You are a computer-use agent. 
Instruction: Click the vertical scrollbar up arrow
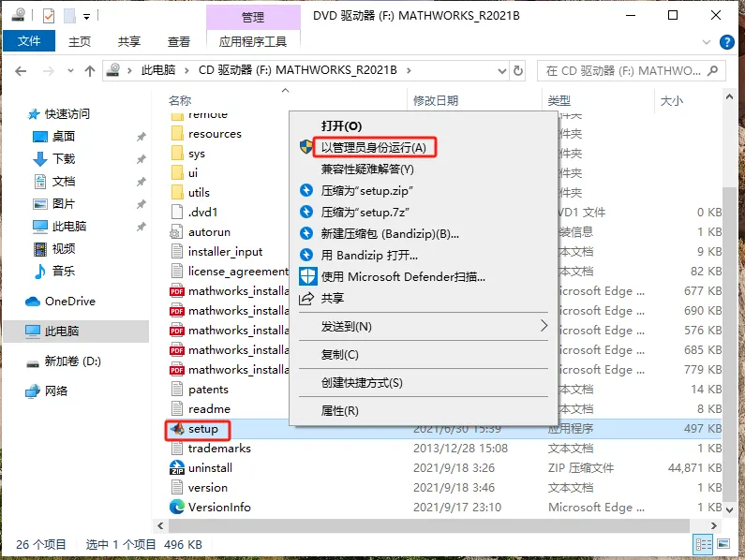730,96
